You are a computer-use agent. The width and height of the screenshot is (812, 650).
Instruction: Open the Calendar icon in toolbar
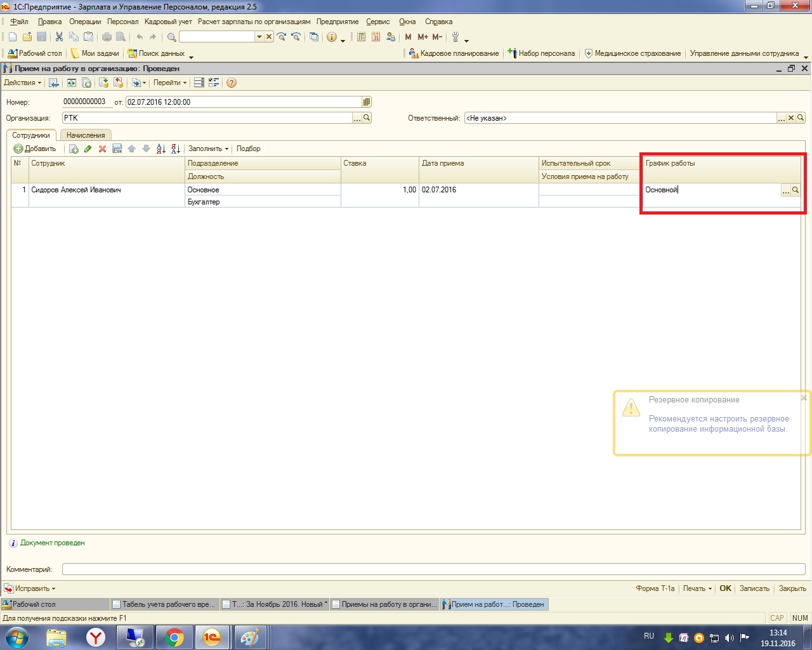[x=376, y=37]
